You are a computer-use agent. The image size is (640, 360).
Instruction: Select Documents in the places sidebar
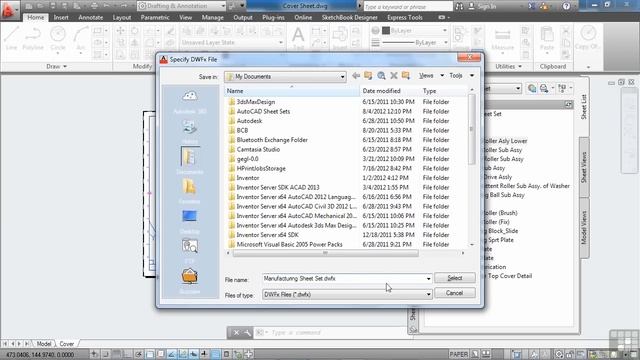coord(190,160)
